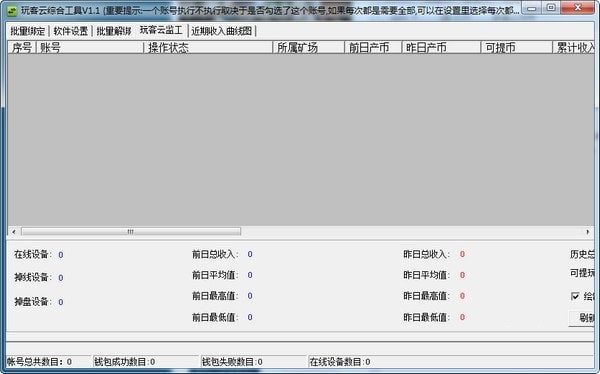
Task: Sort by 昨日产币 column header
Action: [x=441, y=47]
